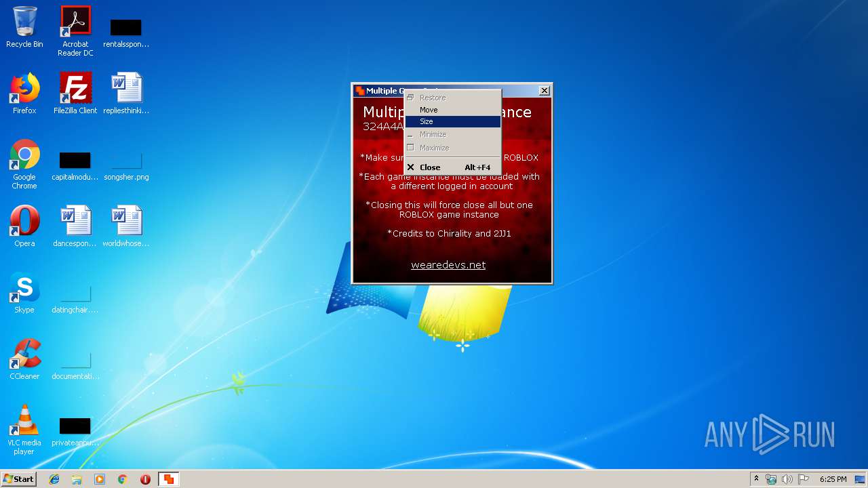Open VLC media player shortcut
The image size is (868, 488).
point(24,430)
